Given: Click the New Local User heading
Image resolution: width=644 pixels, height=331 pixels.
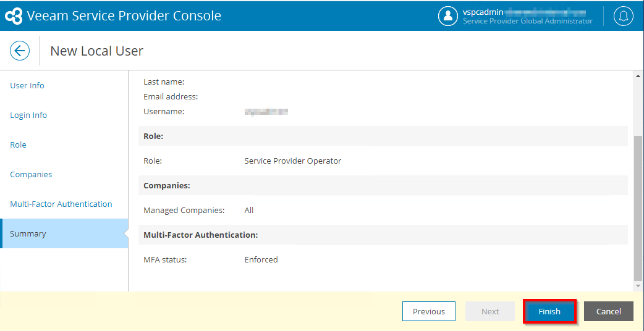Looking at the screenshot, I should click(x=96, y=51).
